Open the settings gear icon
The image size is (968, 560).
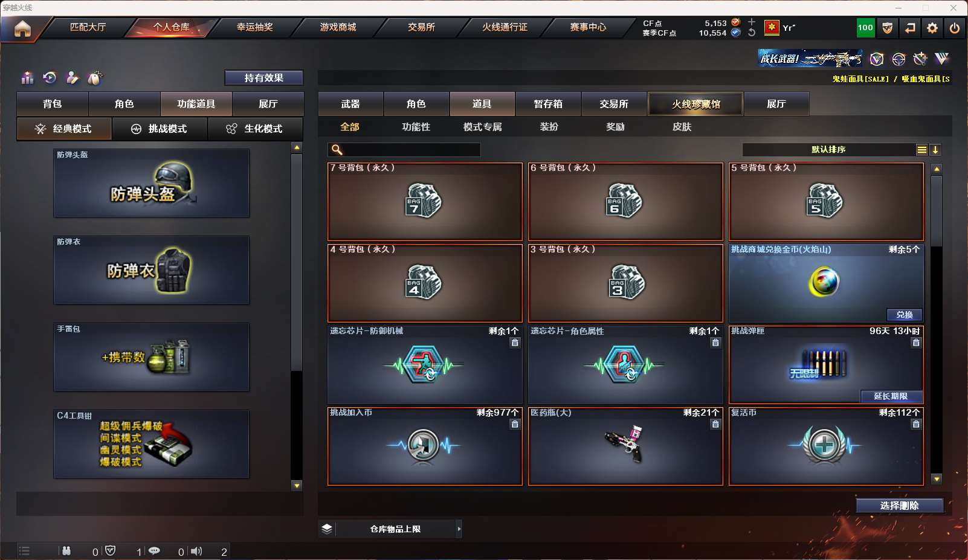(x=932, y=28)
